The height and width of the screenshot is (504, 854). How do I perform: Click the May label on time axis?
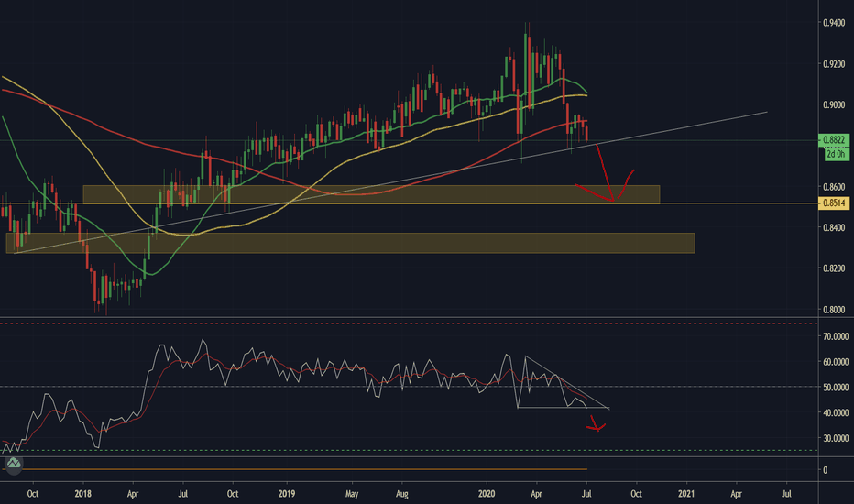pos(352,494)
